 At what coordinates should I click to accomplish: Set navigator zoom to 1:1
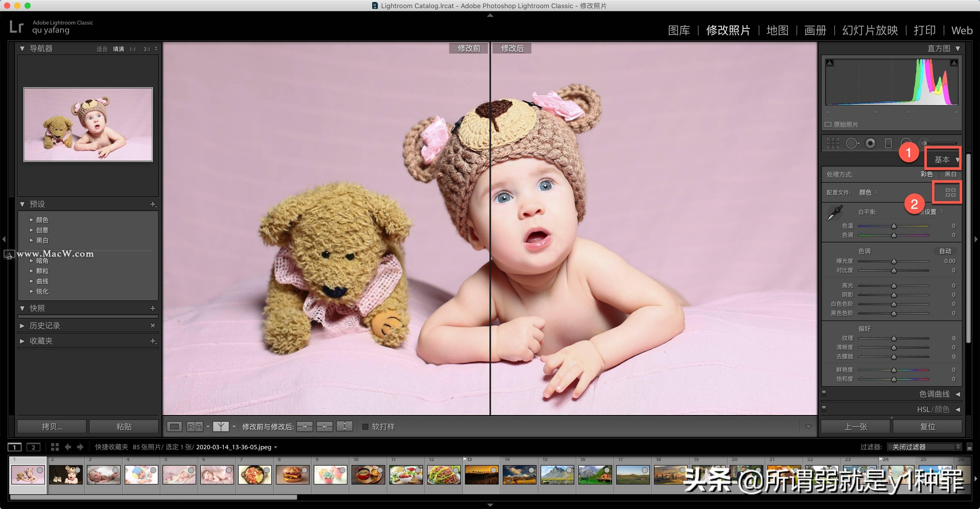click(x=132, y=49)
